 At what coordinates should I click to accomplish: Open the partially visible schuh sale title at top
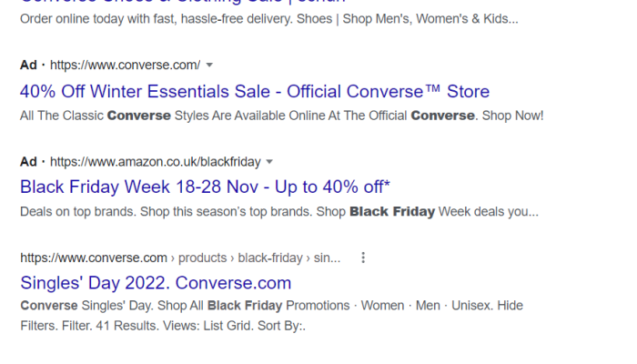click(183, 2)
